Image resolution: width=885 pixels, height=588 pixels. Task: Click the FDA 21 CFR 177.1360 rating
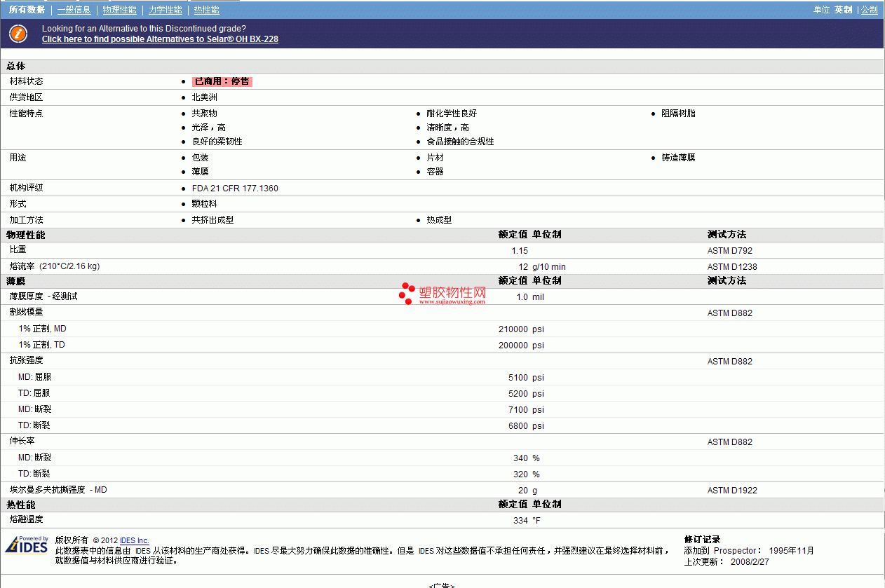coord(235,189)
